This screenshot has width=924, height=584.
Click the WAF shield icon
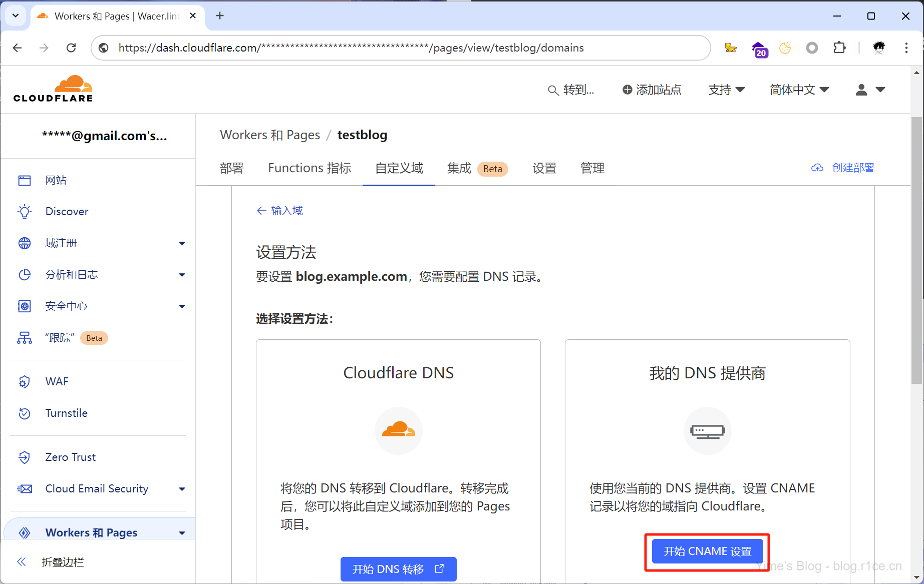(25, 382)
